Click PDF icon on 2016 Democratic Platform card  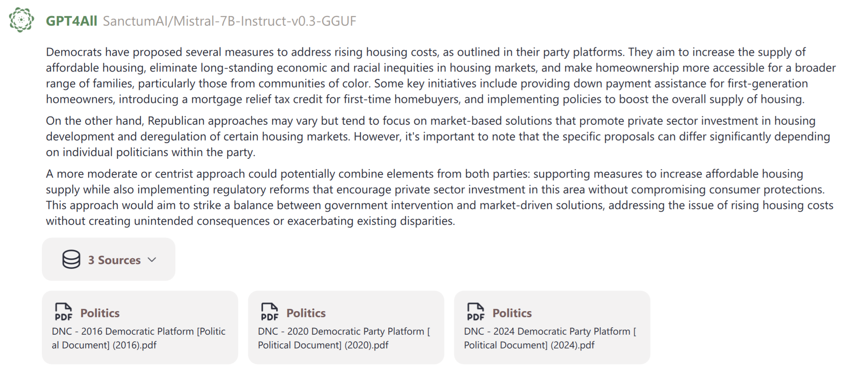63,312
